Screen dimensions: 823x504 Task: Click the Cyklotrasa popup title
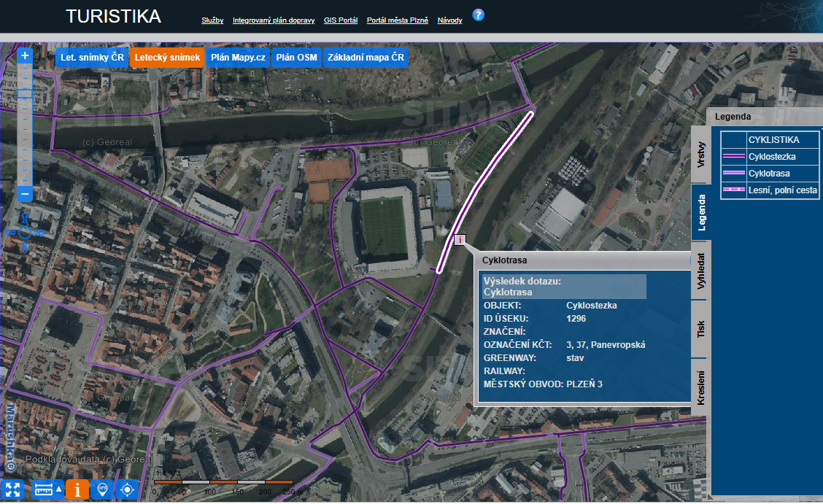click(504, 260)
